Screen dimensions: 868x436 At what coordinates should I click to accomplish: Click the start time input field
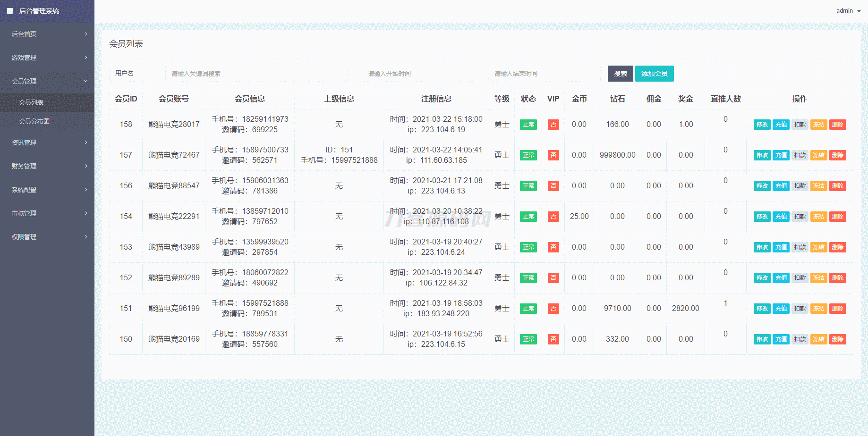[418, 74]
